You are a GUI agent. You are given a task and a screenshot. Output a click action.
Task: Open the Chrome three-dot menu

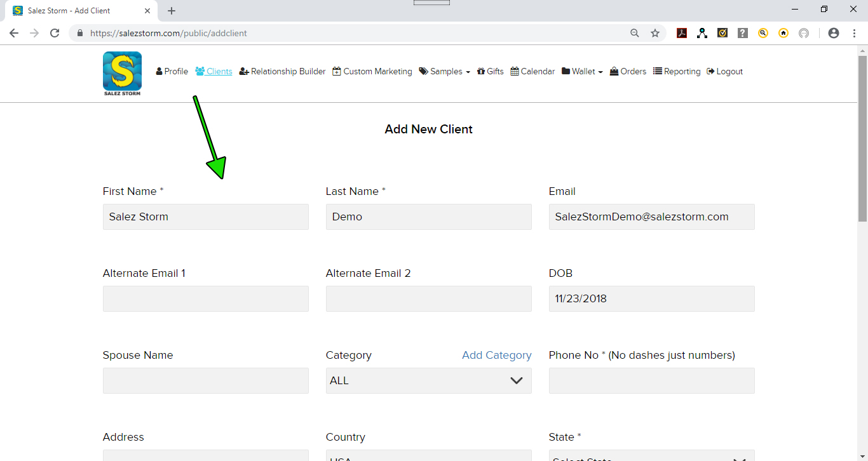854,33
